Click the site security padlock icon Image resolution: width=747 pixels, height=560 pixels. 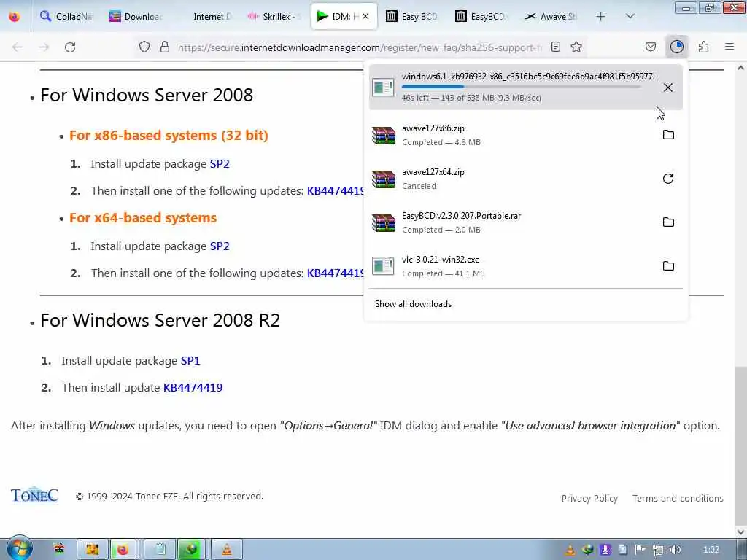(x=165, y=47)
